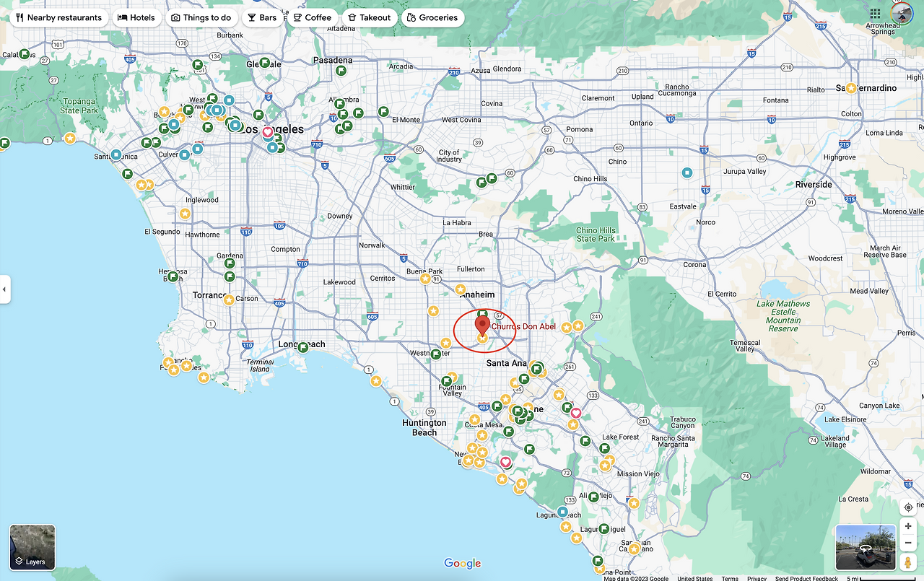
Task: Select the green flag near Calabasas
Action: click(25, 54)
